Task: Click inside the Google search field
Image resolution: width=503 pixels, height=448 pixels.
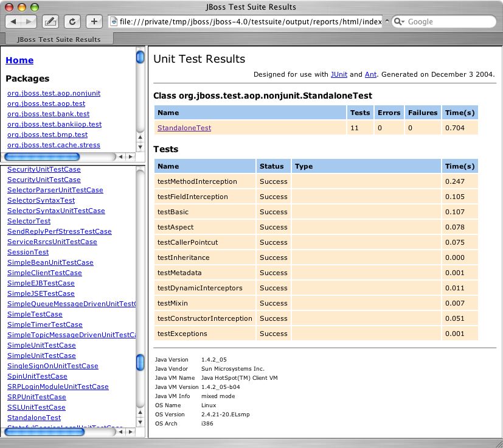Action: coord(447,21)
